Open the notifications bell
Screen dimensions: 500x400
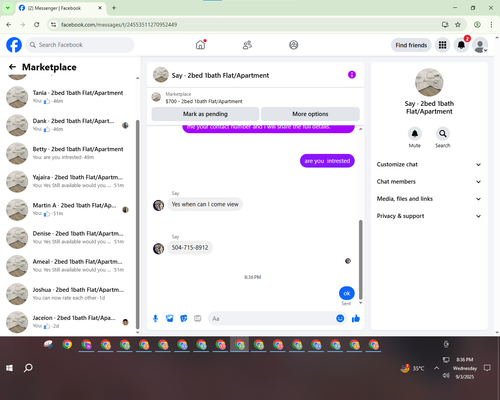coord(461,45)
